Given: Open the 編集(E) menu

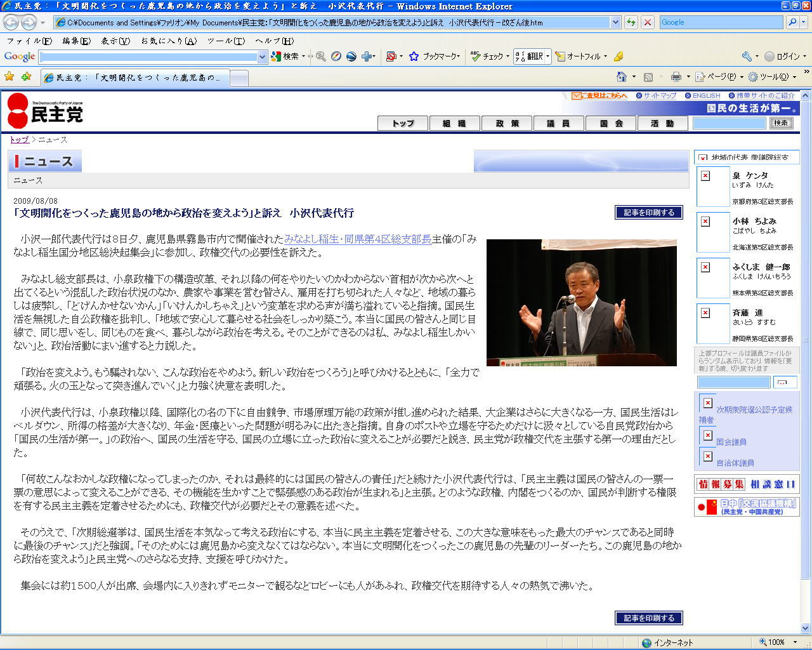Looking at the screenshot, I should click(75, 41).
